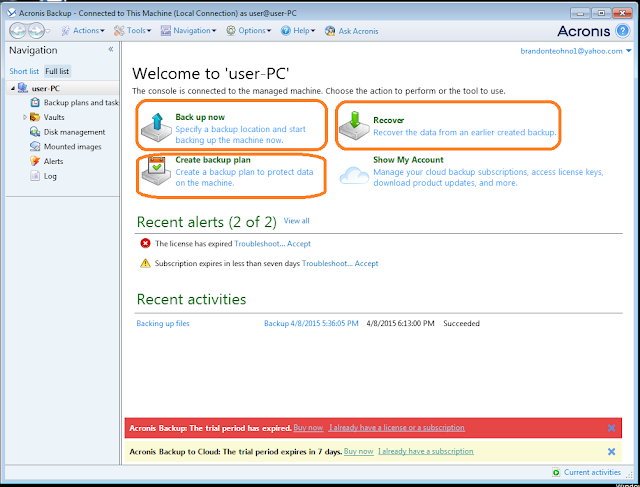Click the Backup plans and tasks icon
The width and height of the screenshot is (640, 487).
[36, 102]
